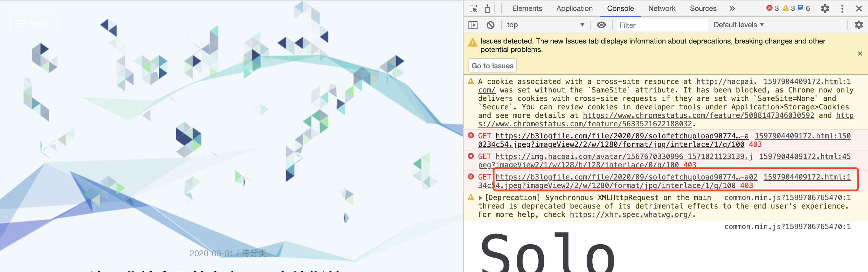Image resolution: width=868 pixels, height=272 pixels.
Task: Show the console sidebar icon
Action: click(x=473, y=25)
